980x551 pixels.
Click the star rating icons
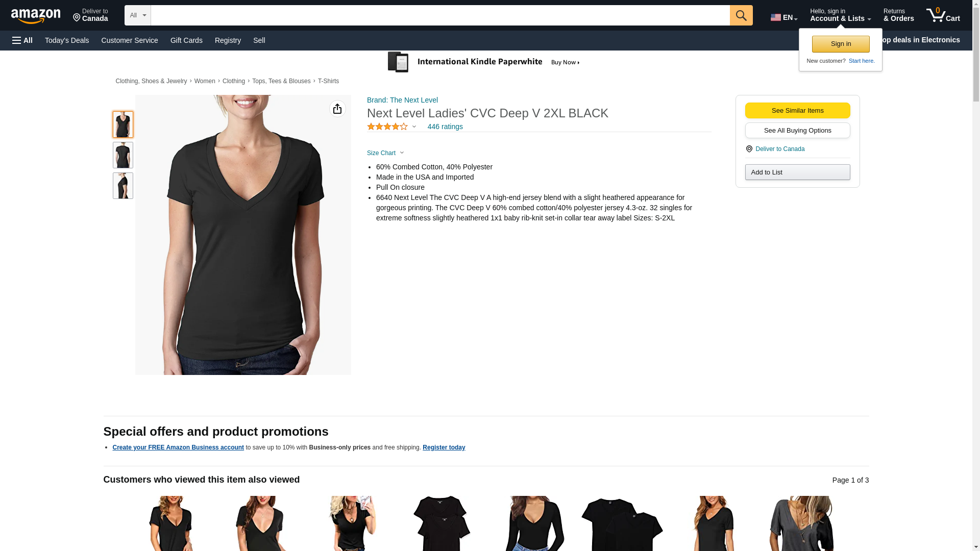(387, 127)
